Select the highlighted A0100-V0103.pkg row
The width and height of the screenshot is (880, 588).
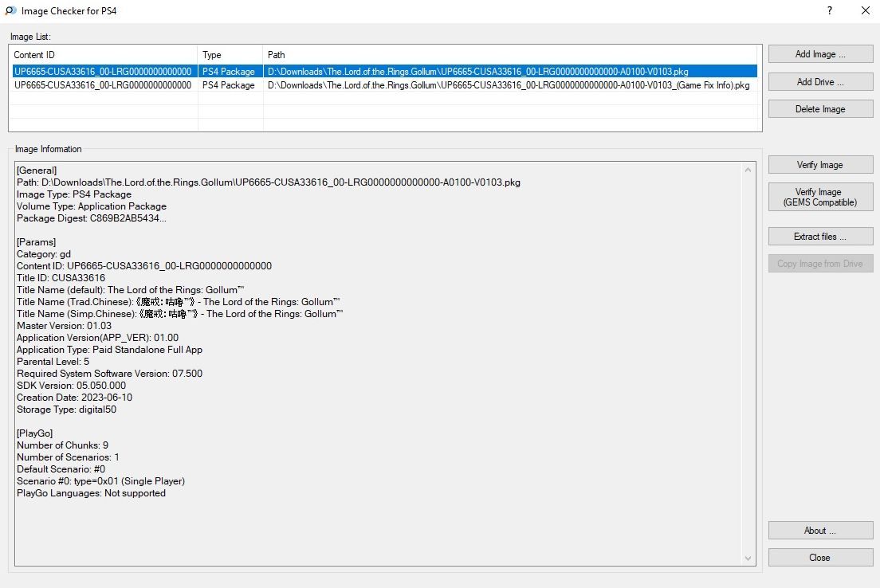coord(384,71)
